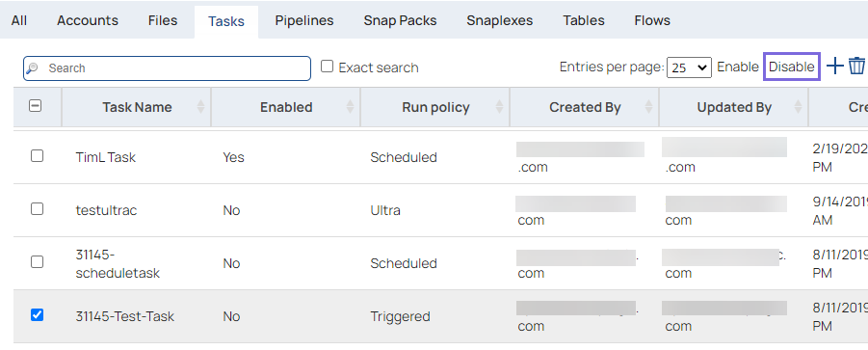Check the TimL Task row checkbox
This screenshot has width=868, height=350.
pos(37,156)
